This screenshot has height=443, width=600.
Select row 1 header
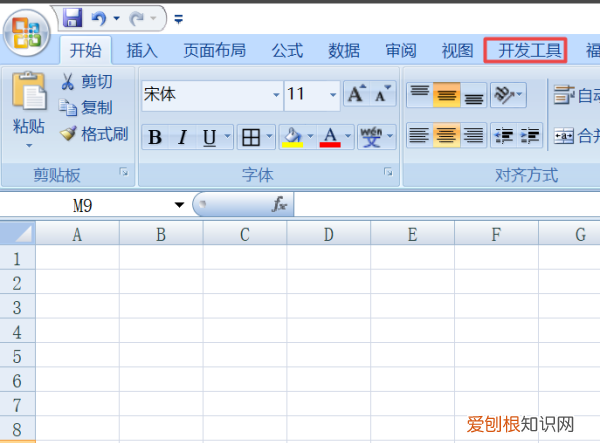(x=17, y=259)
